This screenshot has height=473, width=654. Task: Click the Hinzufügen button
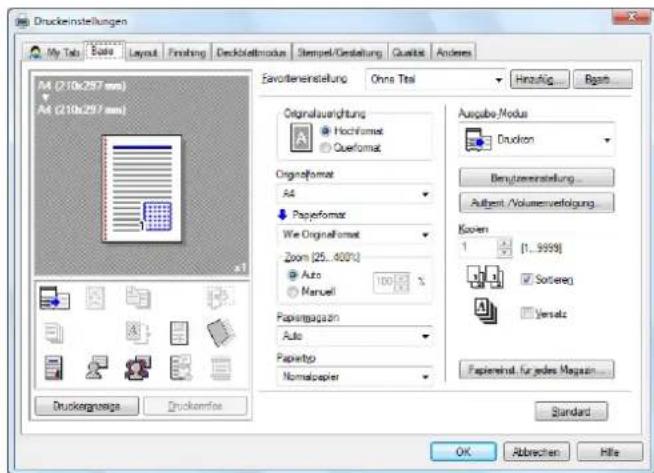[540, 79]
